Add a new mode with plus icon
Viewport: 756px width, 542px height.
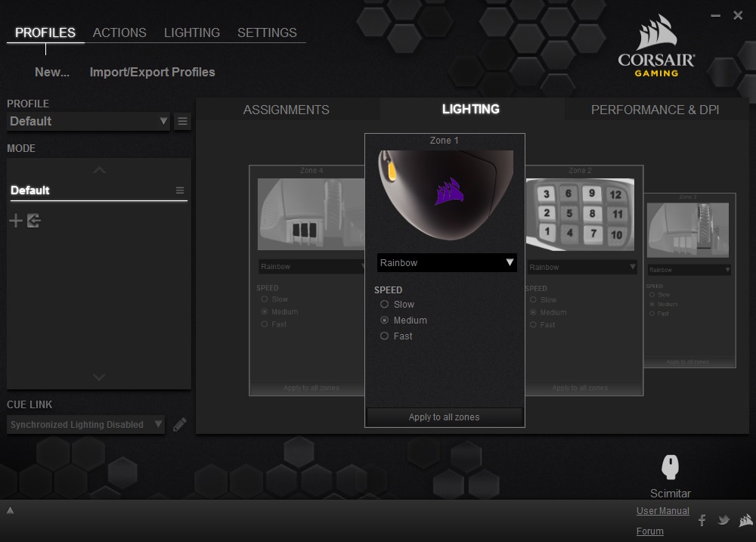click(16, 221)
